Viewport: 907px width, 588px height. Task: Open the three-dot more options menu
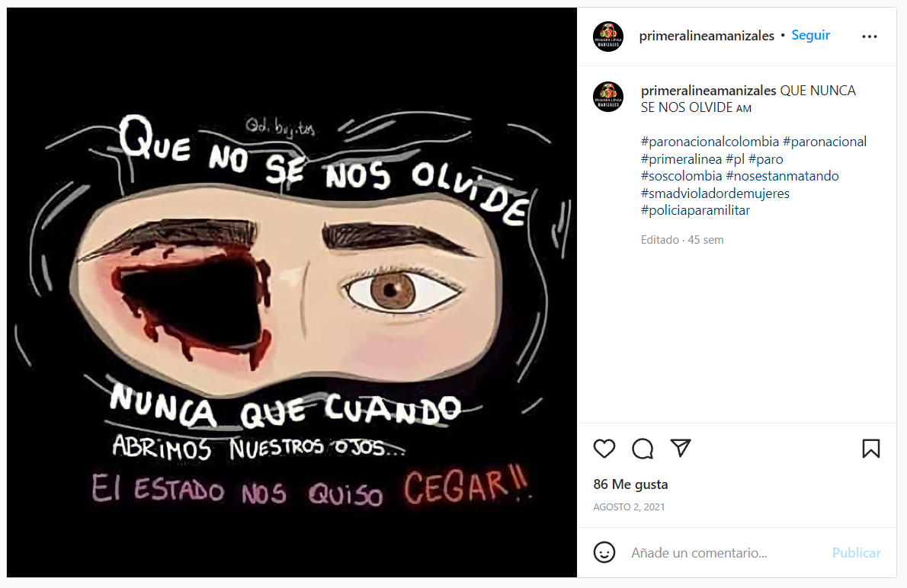click(870, 37)
